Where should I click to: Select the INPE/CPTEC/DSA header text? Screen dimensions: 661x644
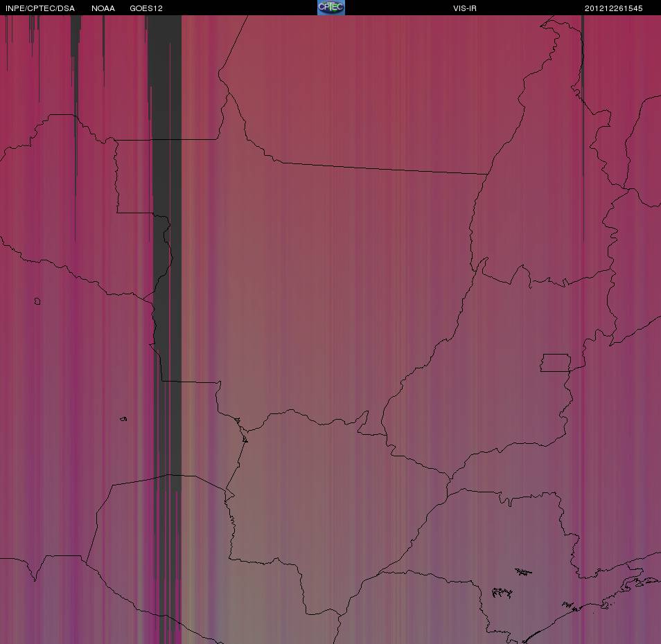[40, 8]
